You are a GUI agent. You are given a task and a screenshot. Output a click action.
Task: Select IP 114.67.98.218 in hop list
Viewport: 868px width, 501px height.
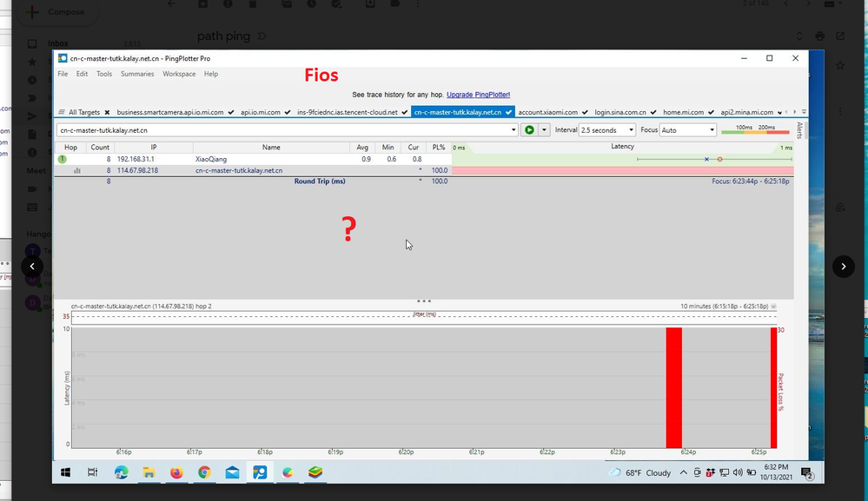(x=137, y=171)
